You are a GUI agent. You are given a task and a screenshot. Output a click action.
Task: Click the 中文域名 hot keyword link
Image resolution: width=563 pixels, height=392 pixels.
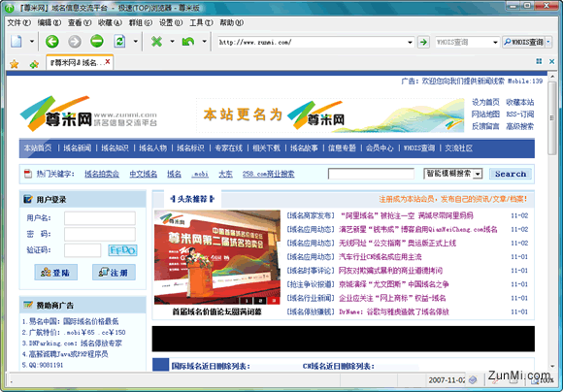(x=144, y=174)
